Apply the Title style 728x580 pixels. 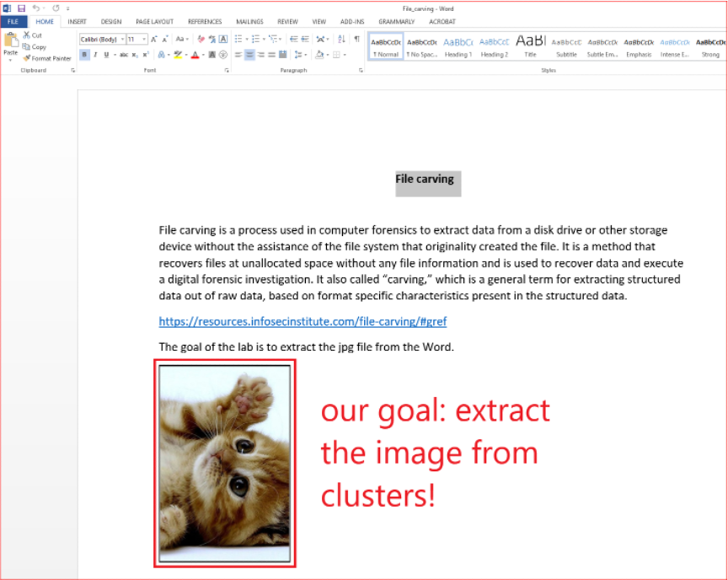pos(530,46)
